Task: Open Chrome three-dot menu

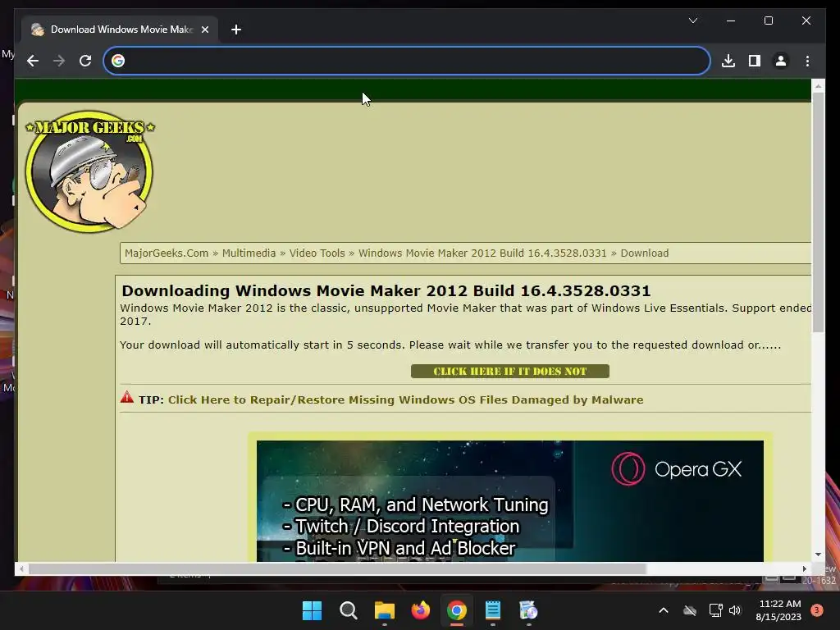Action: 807,61
